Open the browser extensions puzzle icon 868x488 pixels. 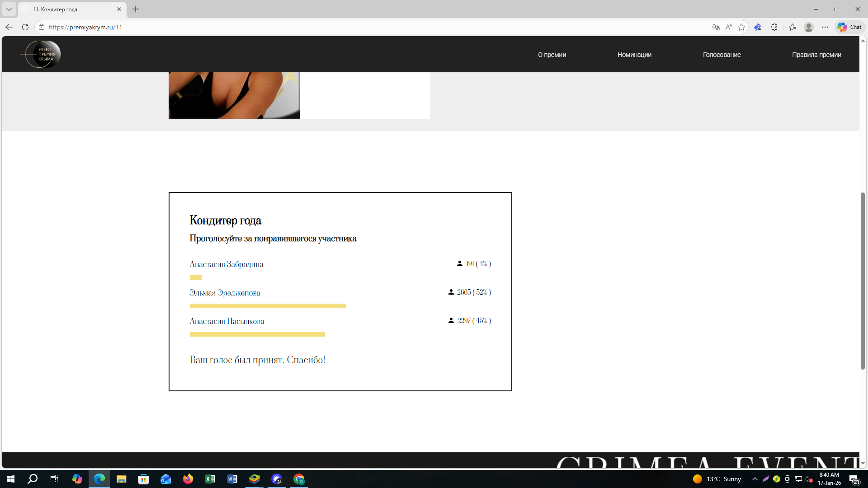pos(774,27)
